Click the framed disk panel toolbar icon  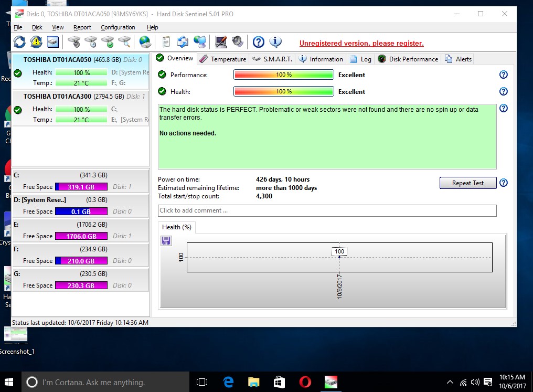[52, 42]
